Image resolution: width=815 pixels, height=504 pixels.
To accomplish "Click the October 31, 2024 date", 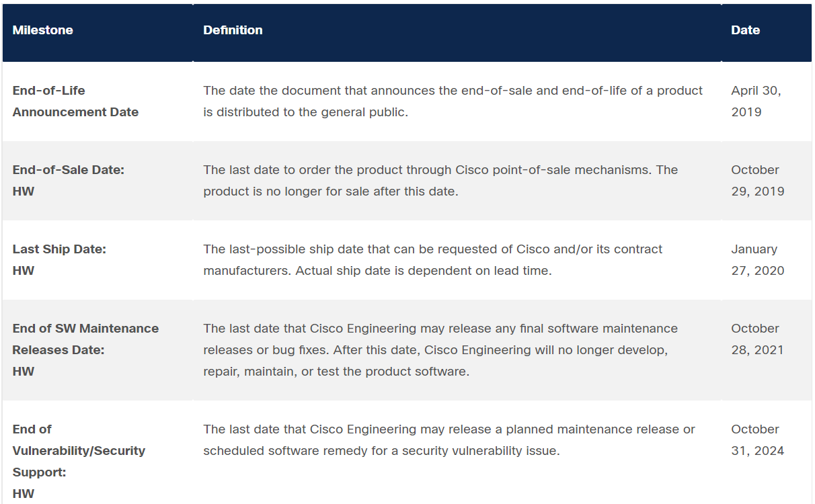I will pyautogui.click(x=758, y=440).
